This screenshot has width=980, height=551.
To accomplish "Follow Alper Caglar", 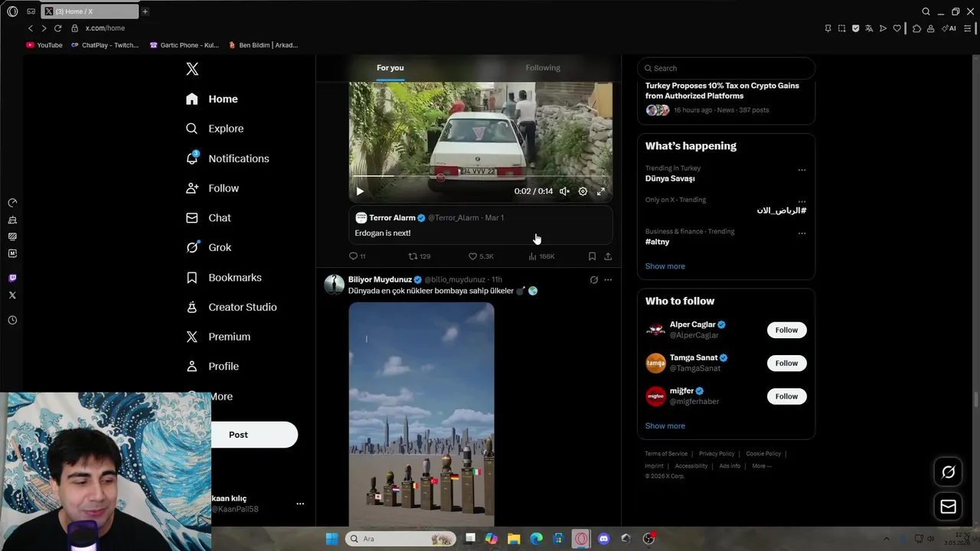I will pyautogui.click(x=786, y=330).
